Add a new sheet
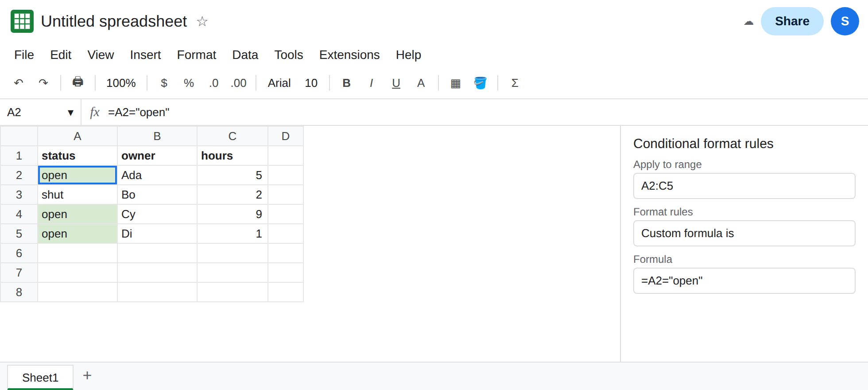The width and height of the screenshot is (868, 390). (x=87, y=376)
